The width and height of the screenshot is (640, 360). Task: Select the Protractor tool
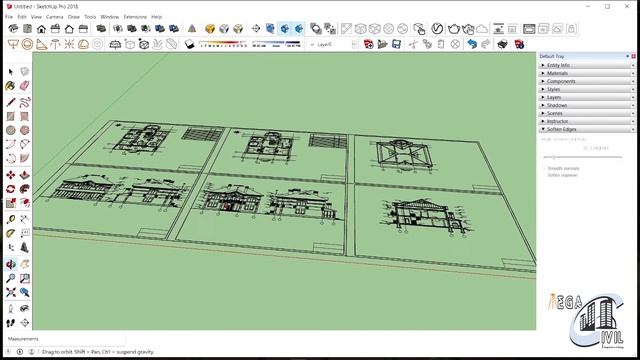pyautogui.click(x=11, y=233)
